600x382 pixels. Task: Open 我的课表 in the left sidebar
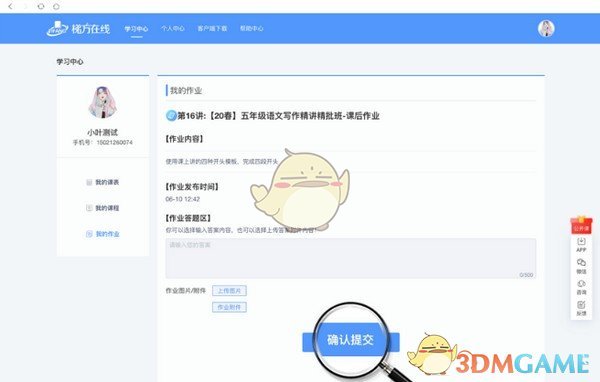tap(103, 182)
